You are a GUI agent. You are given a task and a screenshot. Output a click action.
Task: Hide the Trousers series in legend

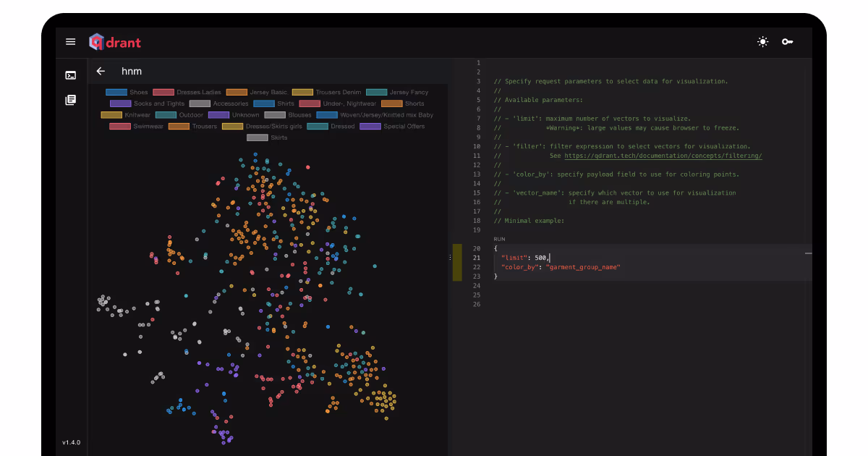[192, 126]
